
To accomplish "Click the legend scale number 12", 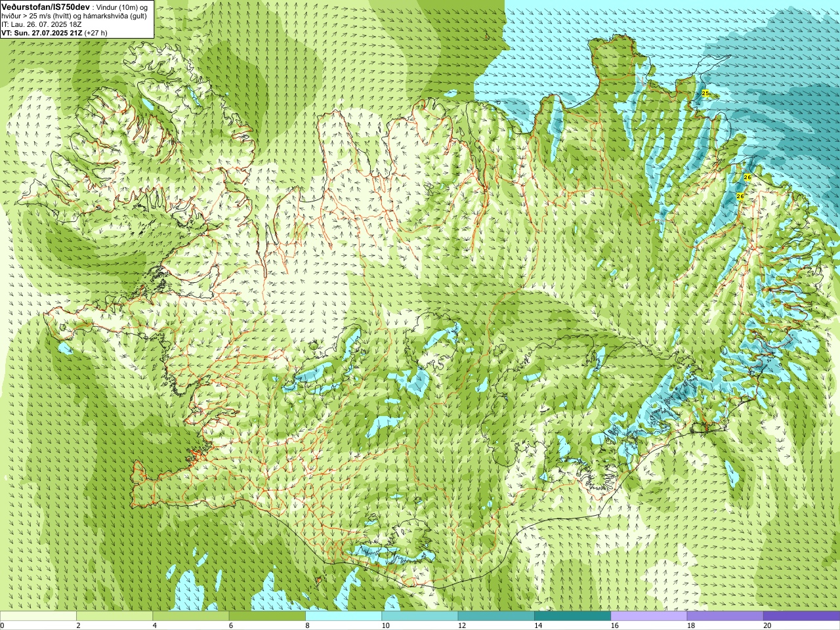I will point(462,625).
